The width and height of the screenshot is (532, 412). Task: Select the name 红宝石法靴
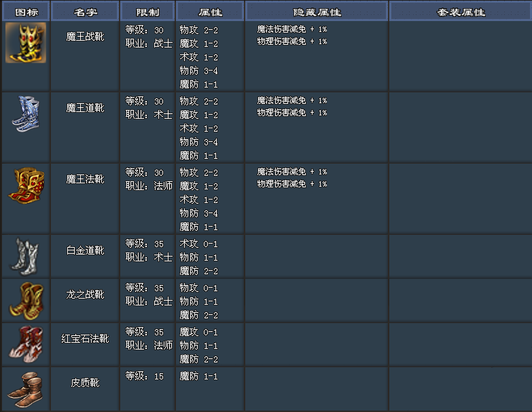pyautogui.click(x=85, y=339)
